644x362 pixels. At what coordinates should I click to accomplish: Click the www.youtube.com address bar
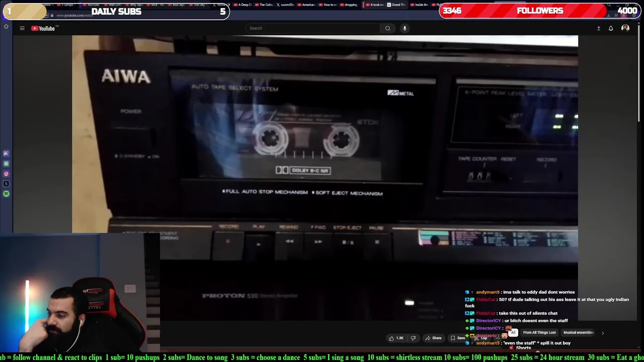point(74,16)
